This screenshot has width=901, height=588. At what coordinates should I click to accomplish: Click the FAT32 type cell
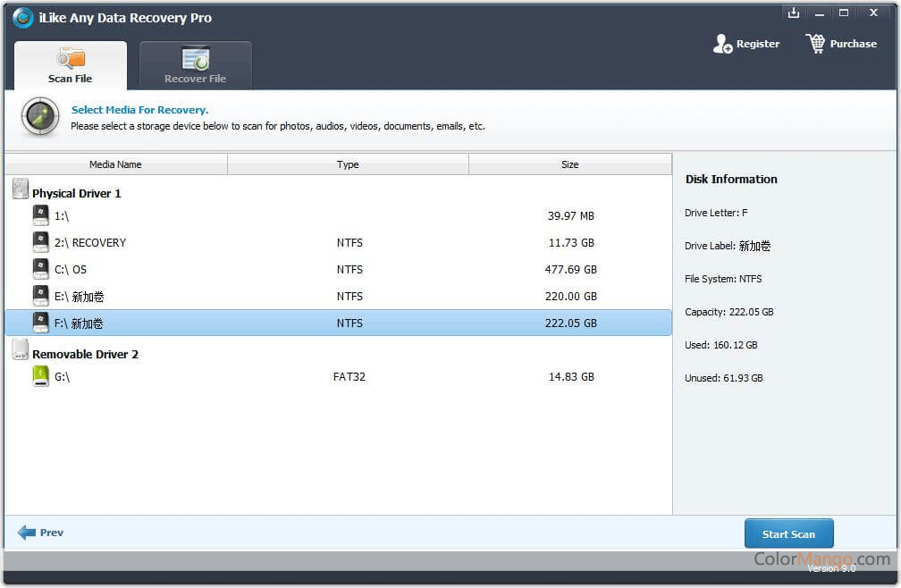tap(349, 377)
